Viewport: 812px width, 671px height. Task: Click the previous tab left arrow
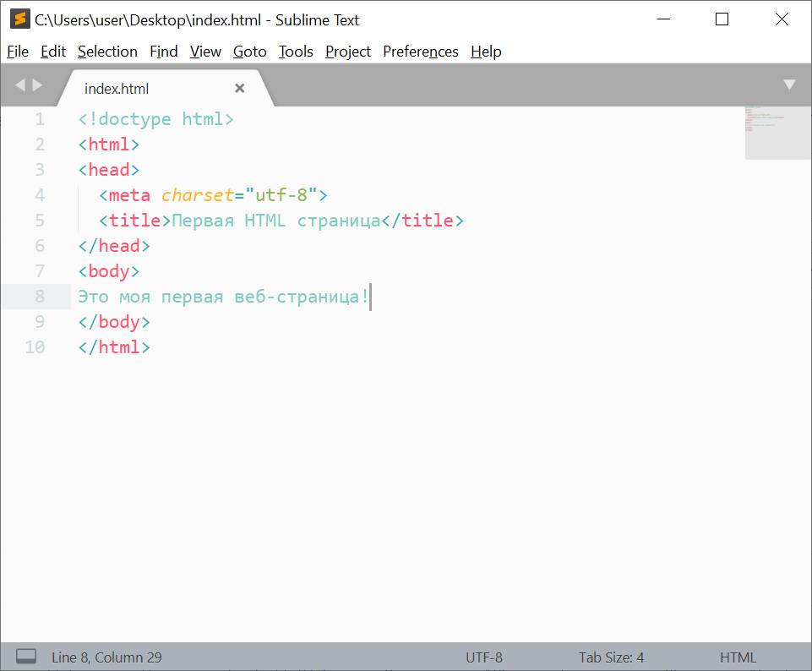click(20, 85)
